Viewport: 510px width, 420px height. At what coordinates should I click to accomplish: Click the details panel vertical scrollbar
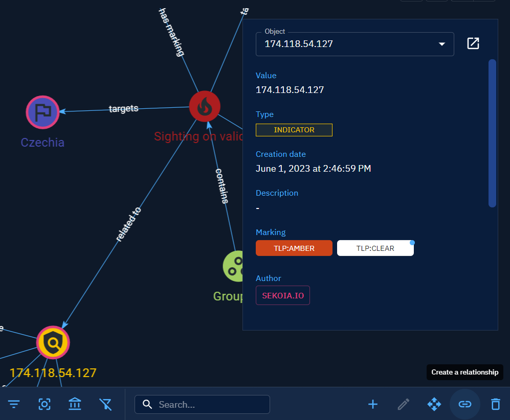tap(492, 133)
